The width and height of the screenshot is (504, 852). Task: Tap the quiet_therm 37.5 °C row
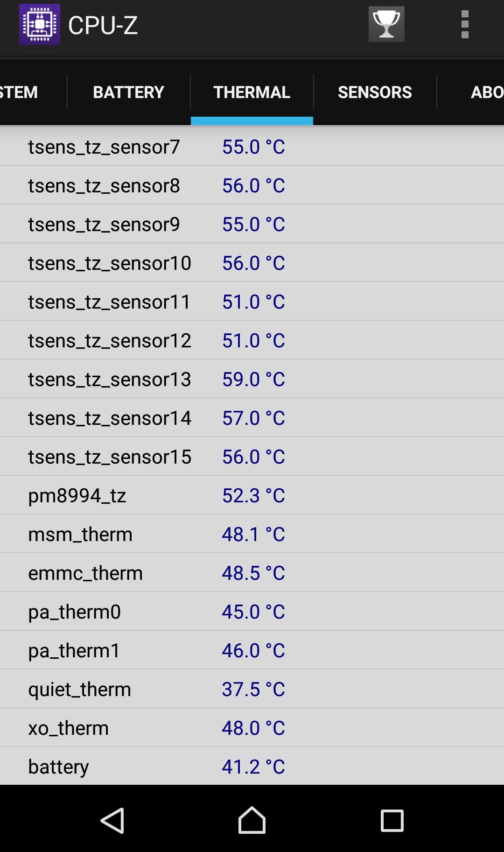point(252,689)
